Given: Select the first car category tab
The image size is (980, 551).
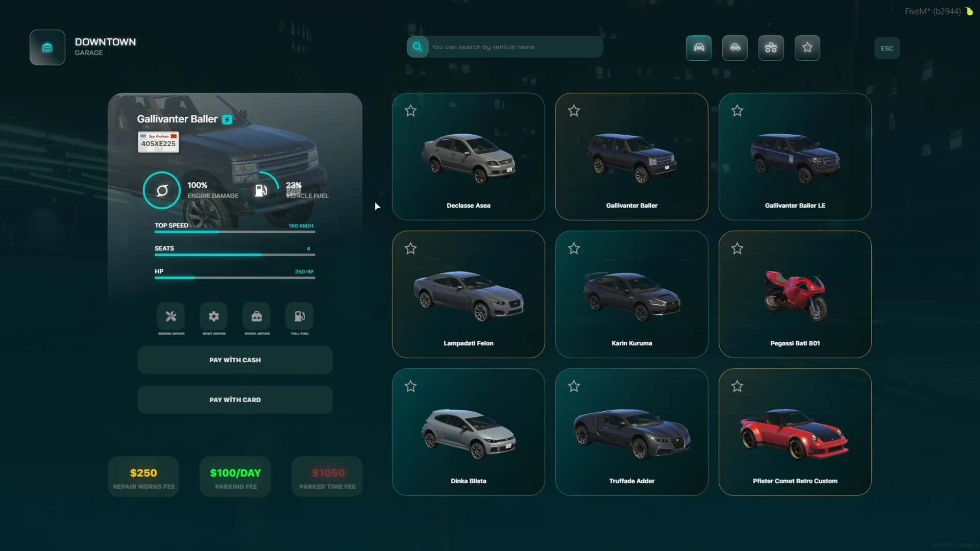Looking at the screenshot, I should tap(699, 48).
